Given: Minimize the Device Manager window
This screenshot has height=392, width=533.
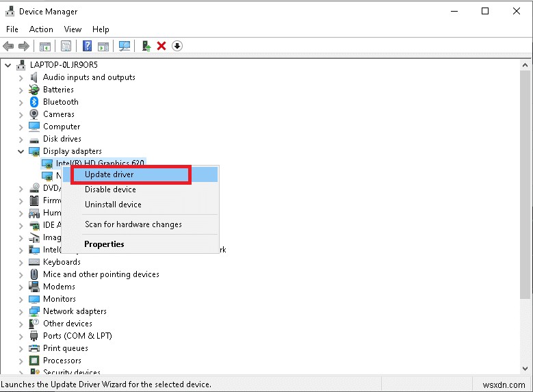Looking at the screenshot, I should [454, 11].
